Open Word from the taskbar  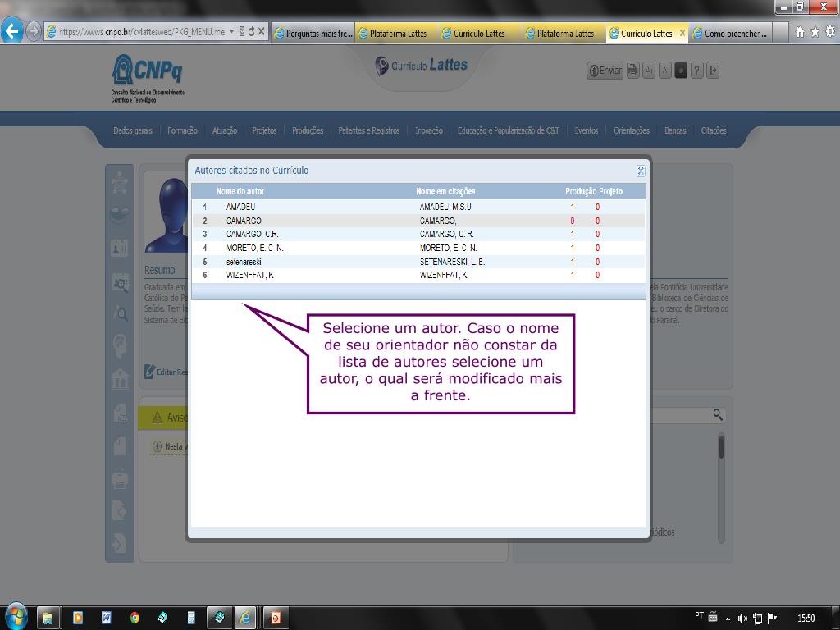[x=106, y=618]
